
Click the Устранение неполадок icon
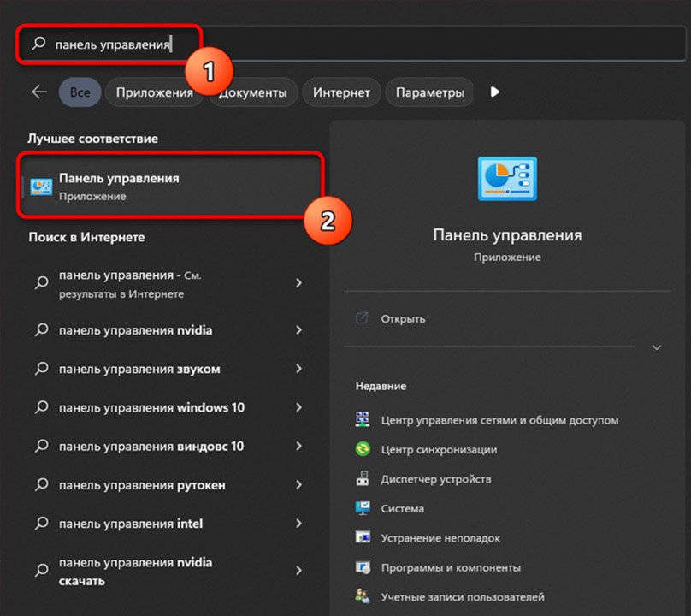point(363,537)
